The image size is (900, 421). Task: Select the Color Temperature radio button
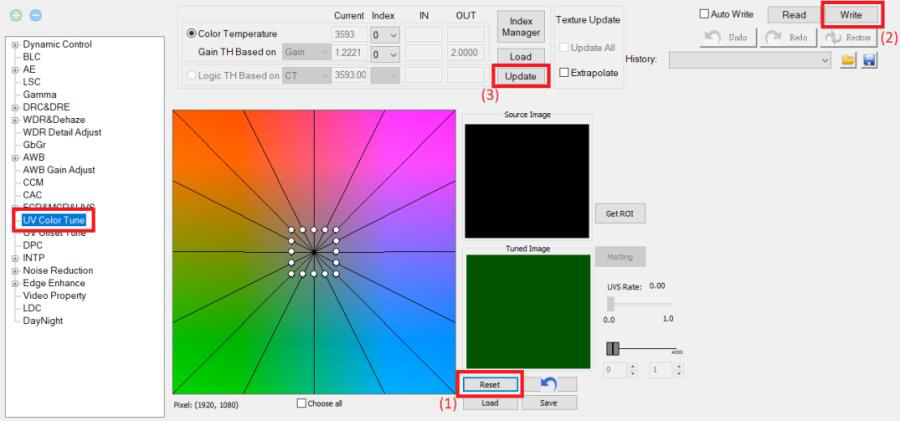(192, 34)
